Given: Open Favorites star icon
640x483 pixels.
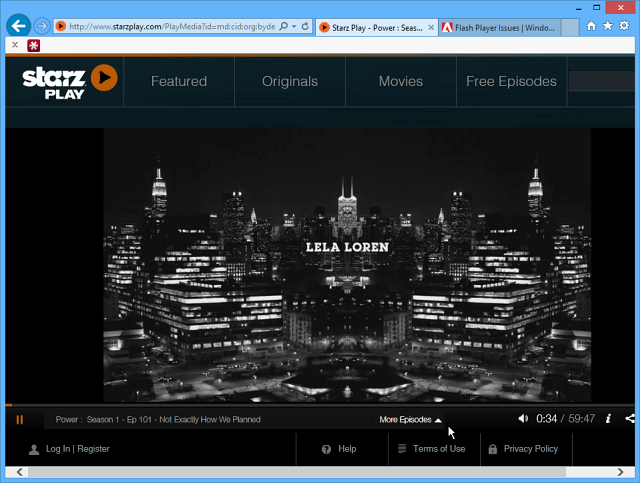Looking at the screenshot, I should click(x=608, y=26).
